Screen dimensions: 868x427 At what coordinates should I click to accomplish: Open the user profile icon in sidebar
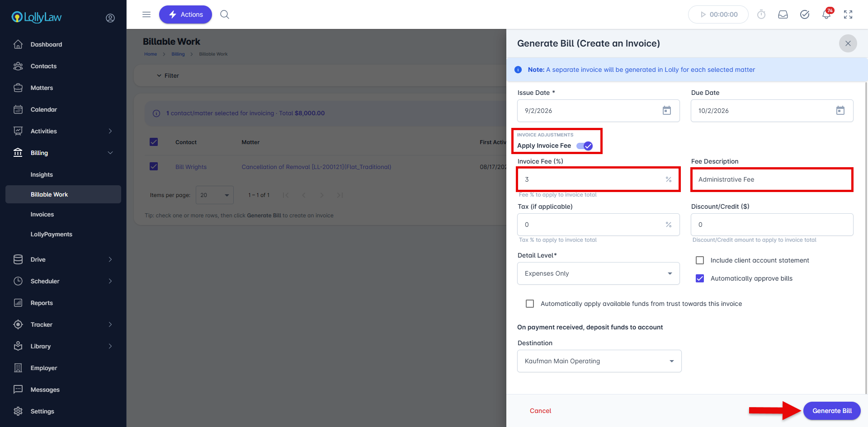(110, 18)
